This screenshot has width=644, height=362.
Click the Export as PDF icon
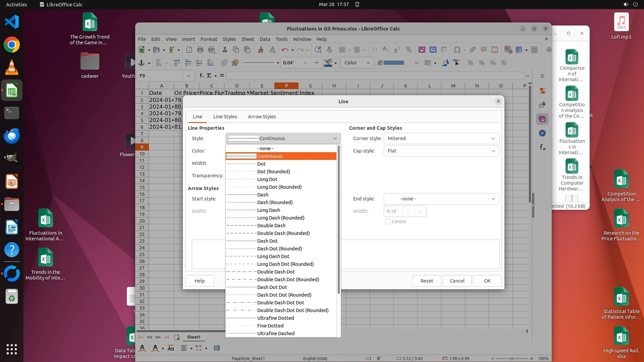189,50
